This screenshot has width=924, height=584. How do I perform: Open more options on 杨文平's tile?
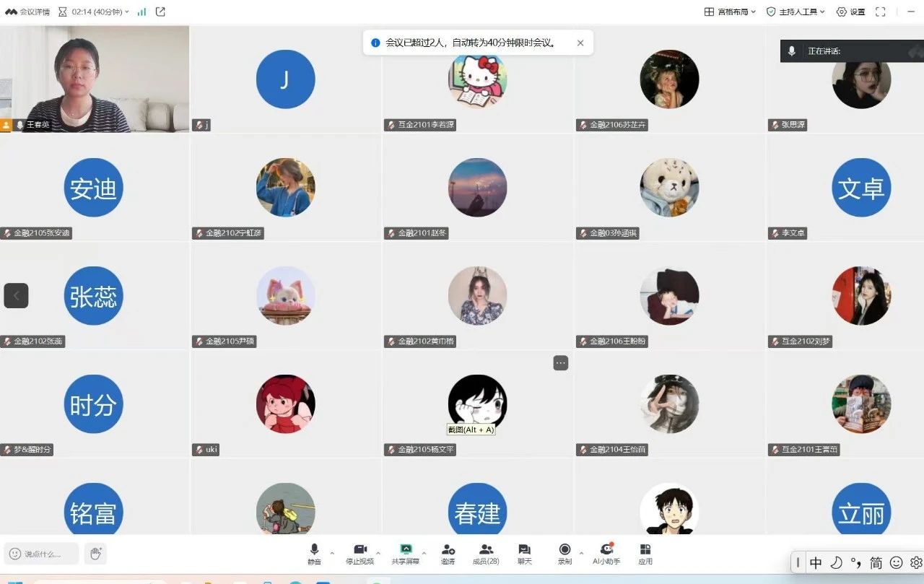(x=561, y=363)
